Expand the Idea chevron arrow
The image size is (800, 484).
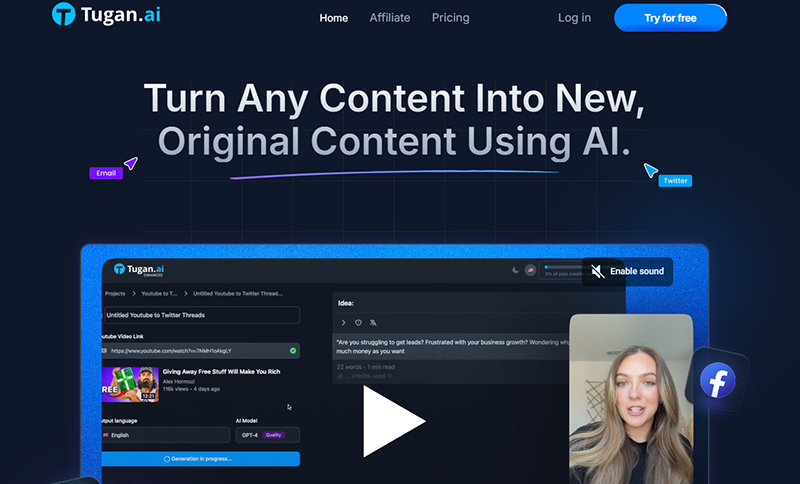click(343, 323)
